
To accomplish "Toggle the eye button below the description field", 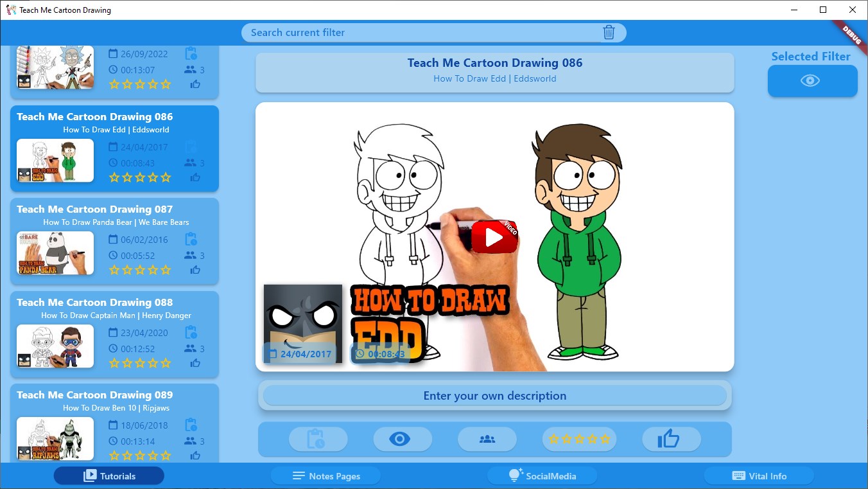I will pyautogui.click(x=403, y=440).
